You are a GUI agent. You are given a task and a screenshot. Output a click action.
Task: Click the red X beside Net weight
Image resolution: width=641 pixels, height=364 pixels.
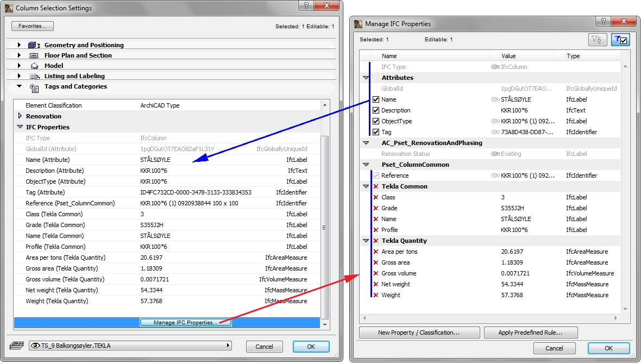point(376,284)
